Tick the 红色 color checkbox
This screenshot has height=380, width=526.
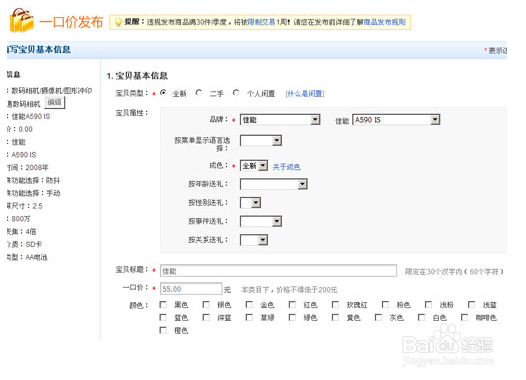(x=292, y=305)
